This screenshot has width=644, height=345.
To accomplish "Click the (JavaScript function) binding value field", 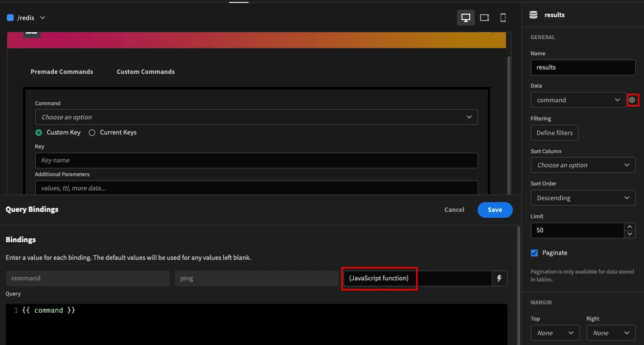I will coord(417,278).
